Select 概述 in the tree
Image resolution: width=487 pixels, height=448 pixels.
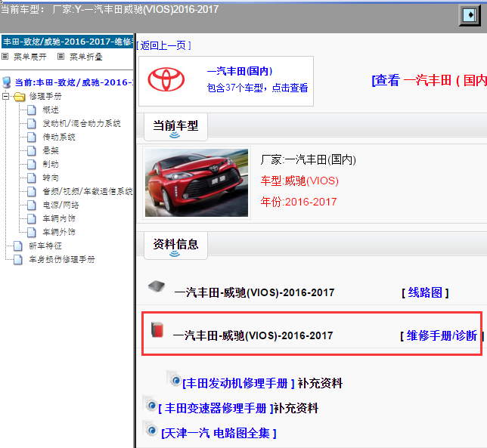point(51,110)
